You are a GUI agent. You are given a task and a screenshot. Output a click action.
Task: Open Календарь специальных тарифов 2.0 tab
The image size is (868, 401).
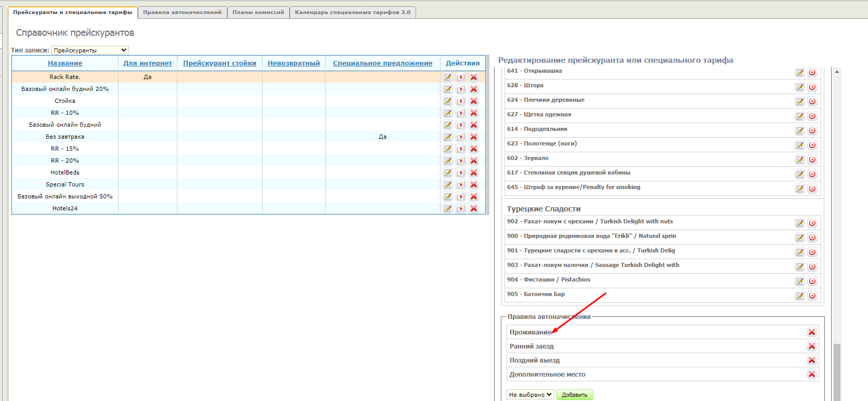(352, 12)
